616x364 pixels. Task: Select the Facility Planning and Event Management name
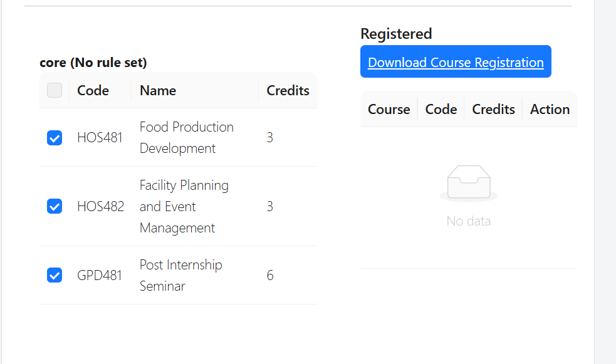point(184,206)
